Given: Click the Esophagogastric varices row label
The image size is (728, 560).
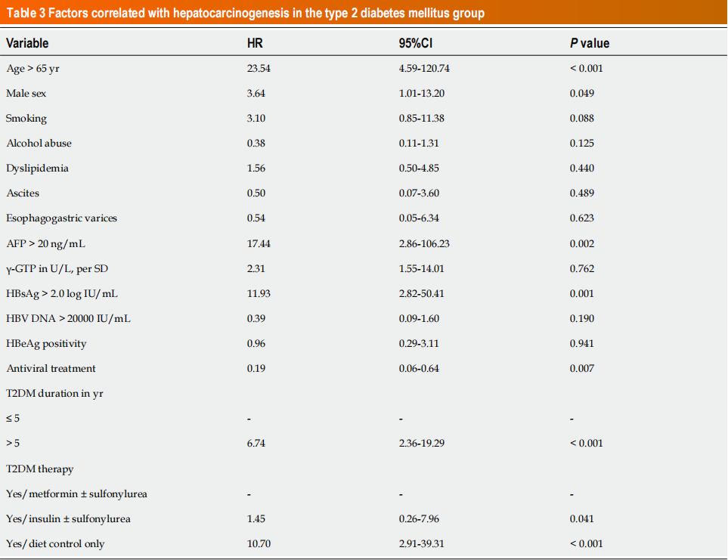Looking at the screenshot, I should 62,218.
